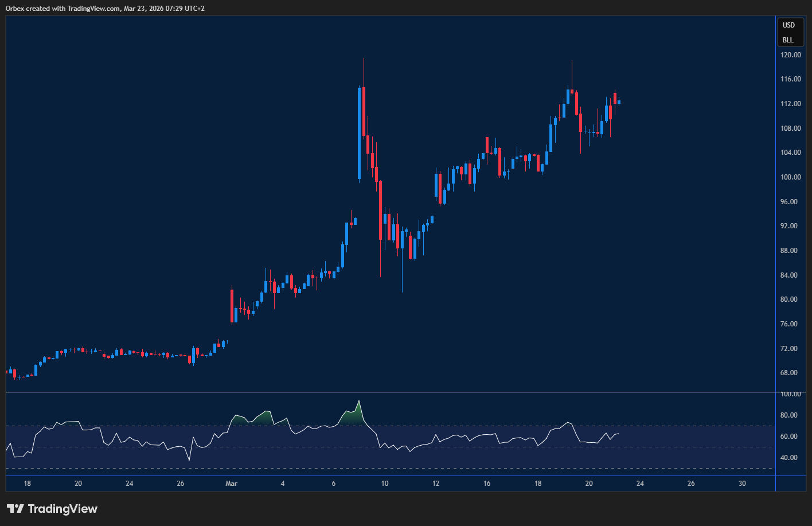Click the red gap-up candle at March start

coord(232,306)
